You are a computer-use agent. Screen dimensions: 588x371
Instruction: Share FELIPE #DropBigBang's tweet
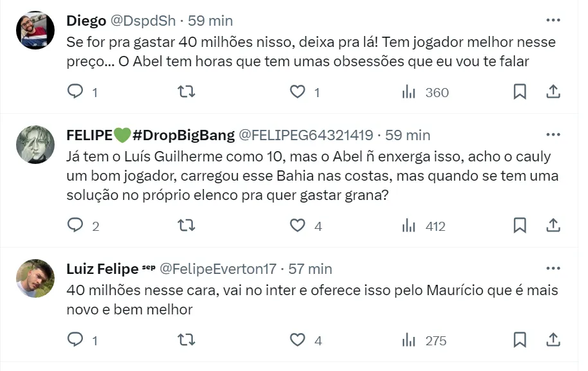point(553,226)
